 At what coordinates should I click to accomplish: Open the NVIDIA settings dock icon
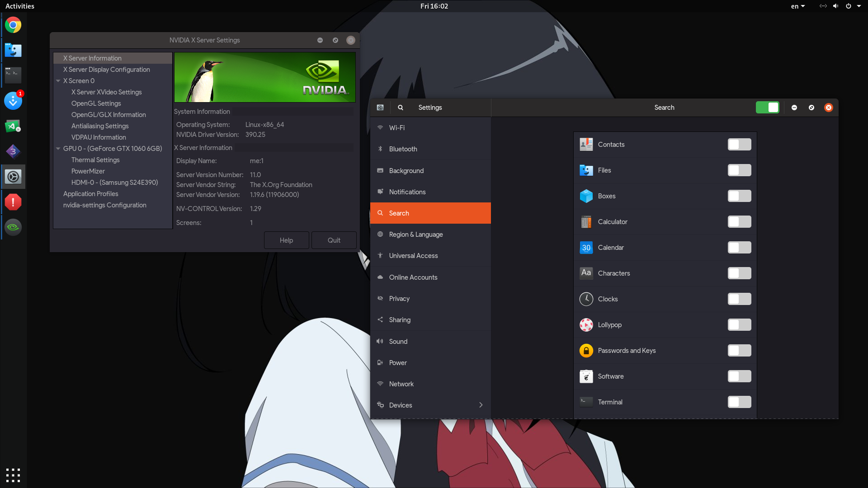point(13,227)
